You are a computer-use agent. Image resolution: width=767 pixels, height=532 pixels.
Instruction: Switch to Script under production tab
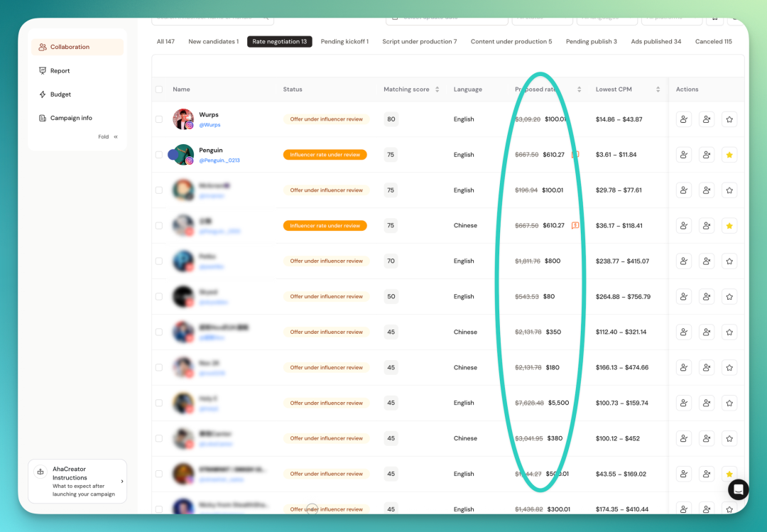[x=419, y=42]
